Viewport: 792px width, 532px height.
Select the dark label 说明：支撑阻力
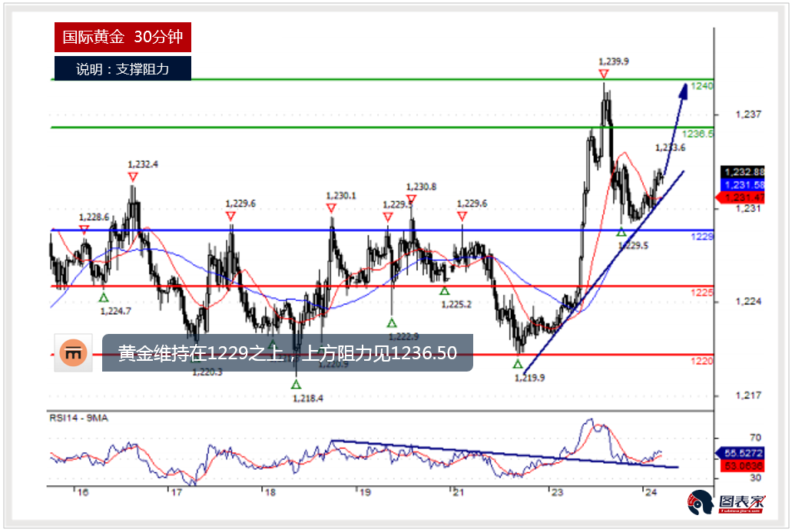pyautogui.click(x=123, y=68)
